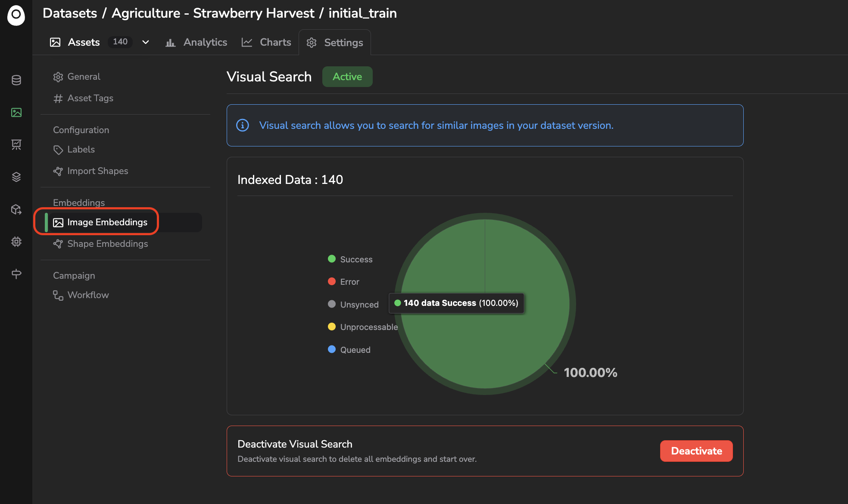Viewport: 848px width, 504px height.
Task: Click the Deactivate Visual Search title
Action: click(x=295, y=444)
